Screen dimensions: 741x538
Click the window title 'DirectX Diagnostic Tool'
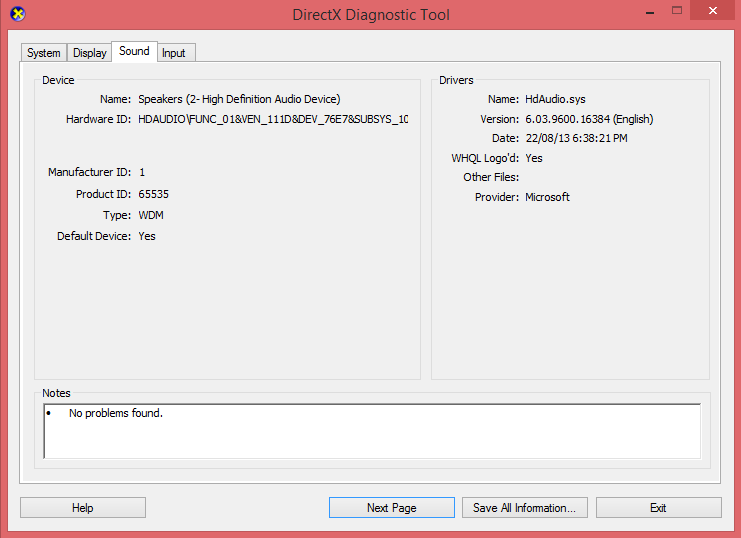(x=371, y=15)
